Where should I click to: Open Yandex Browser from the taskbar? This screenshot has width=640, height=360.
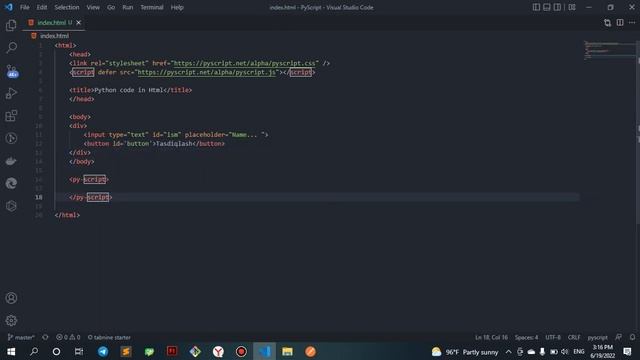(218, 351)
